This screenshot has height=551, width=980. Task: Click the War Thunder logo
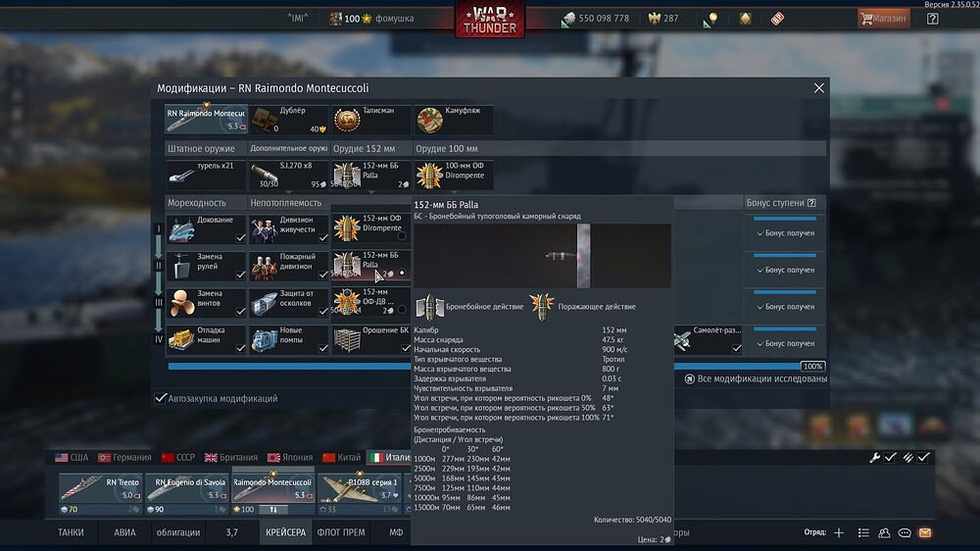490,19
